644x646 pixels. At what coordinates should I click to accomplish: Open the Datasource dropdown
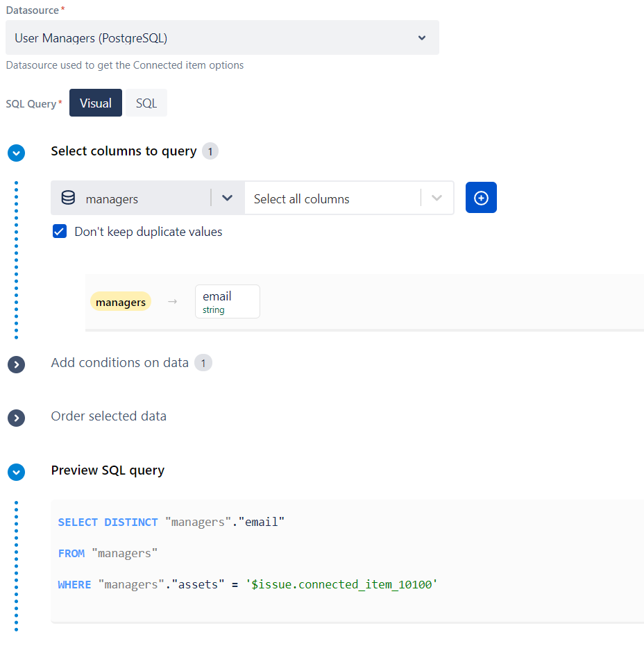222,38
